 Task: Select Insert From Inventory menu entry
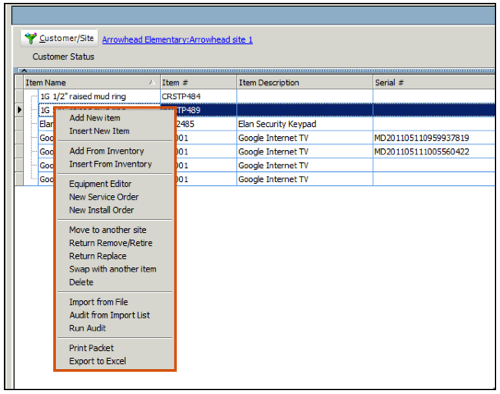pyautogui.click(x=110, y=164)
